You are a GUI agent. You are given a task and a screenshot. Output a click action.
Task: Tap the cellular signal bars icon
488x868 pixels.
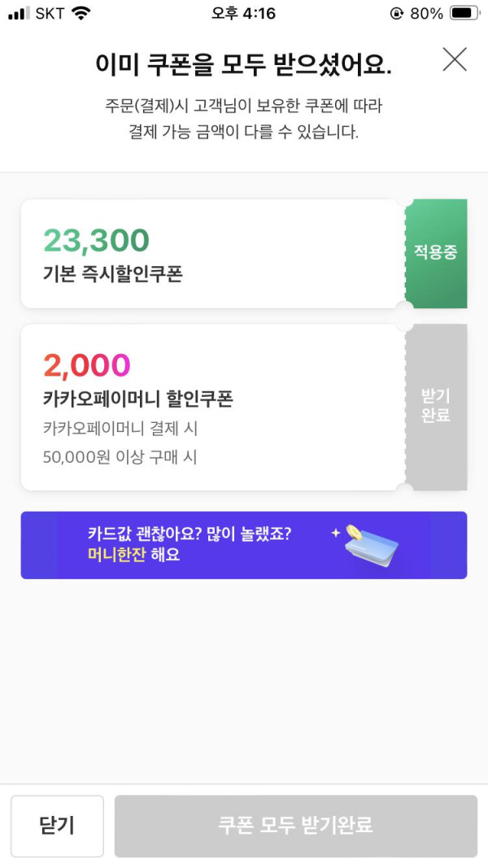(18, 14)
